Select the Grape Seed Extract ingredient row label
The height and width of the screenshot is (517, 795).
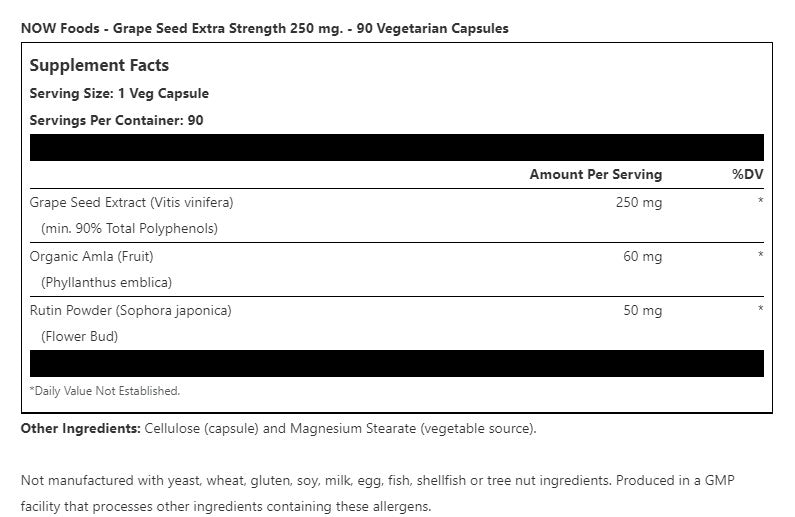coord(131,202)
